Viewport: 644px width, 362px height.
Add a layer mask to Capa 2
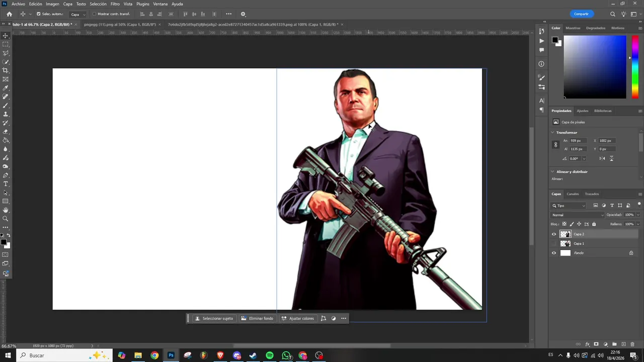coord(596,344)
